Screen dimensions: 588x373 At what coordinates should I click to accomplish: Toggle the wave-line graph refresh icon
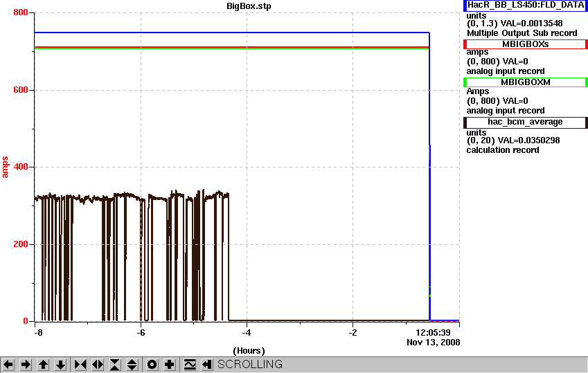(189, 365)
